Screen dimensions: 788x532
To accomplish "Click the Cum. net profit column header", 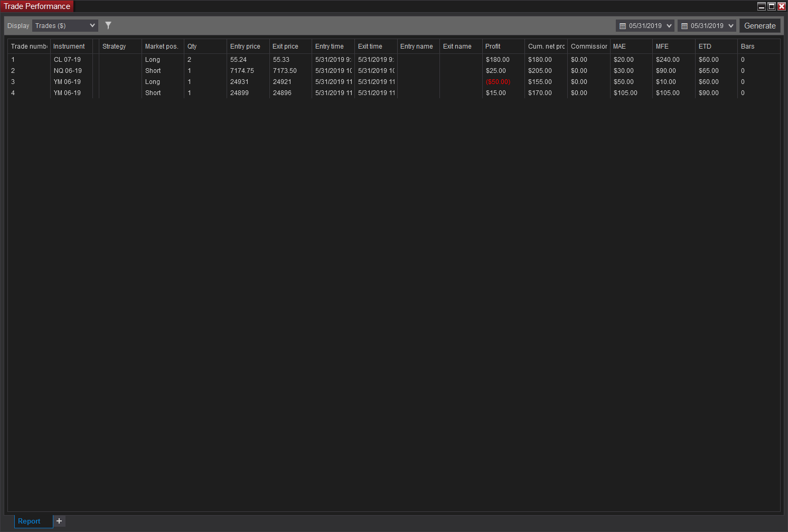I will pos(546,46).
